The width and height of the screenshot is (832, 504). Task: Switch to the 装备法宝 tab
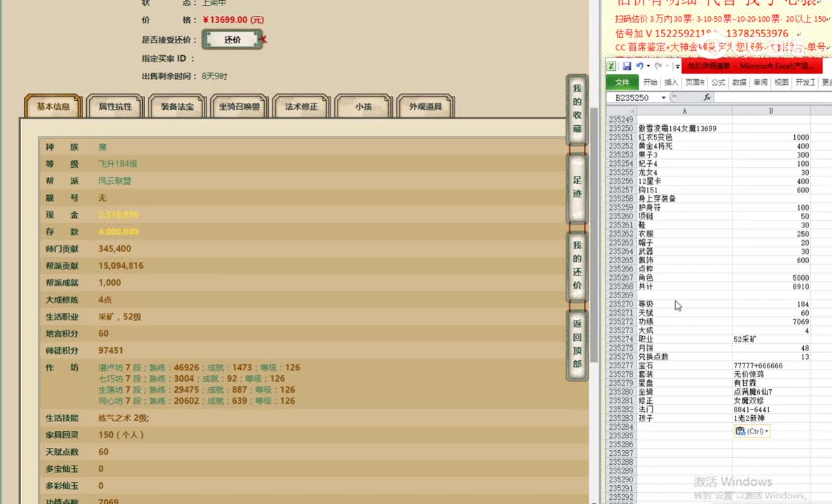[x=177, y=106]
